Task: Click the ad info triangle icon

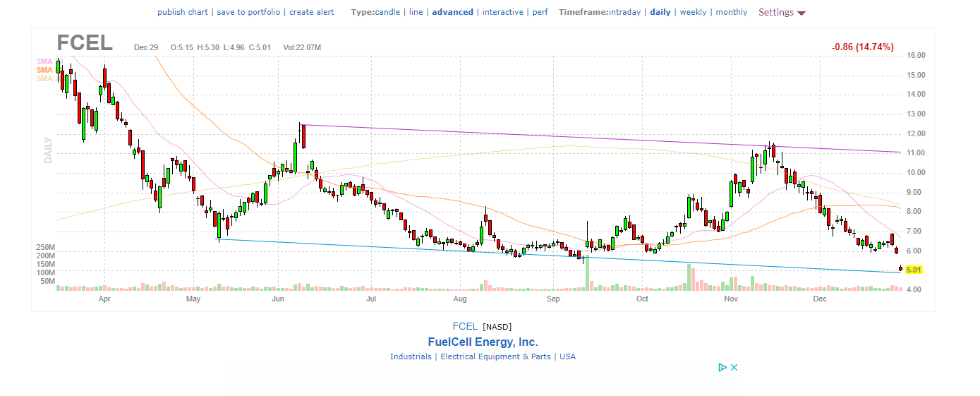Action: pyautogui.click(x=722, y=367)
